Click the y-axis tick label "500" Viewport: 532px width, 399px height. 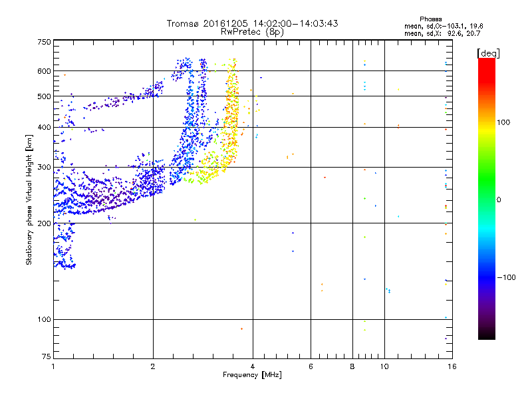[44, 96]
